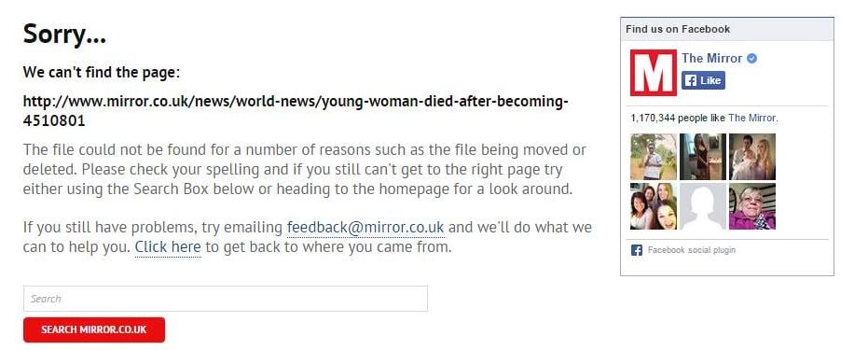Click the SEARCH MIRROR.CO.UK button
868x350 pixels.
point(94,329)
